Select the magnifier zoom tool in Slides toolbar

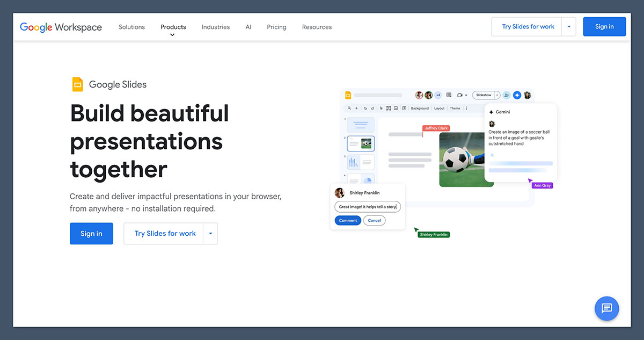click(x=349, y=108)
